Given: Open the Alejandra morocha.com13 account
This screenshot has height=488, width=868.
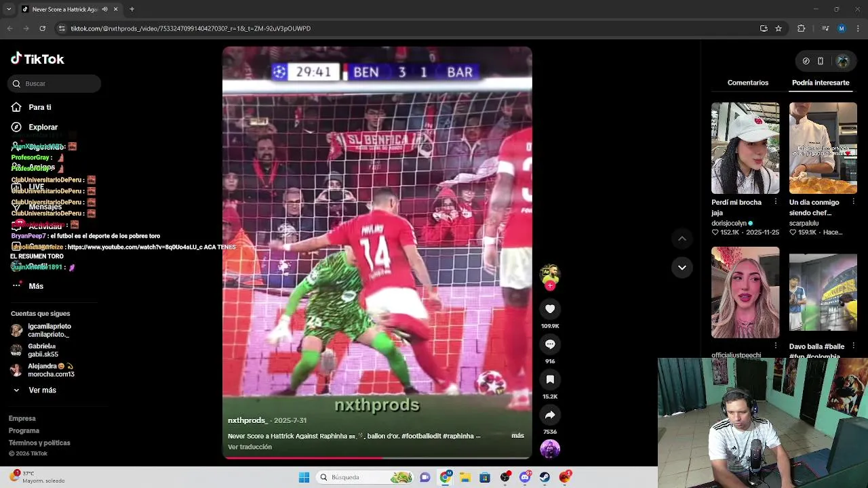Looking at the screenshot, I should pos(42,370).
